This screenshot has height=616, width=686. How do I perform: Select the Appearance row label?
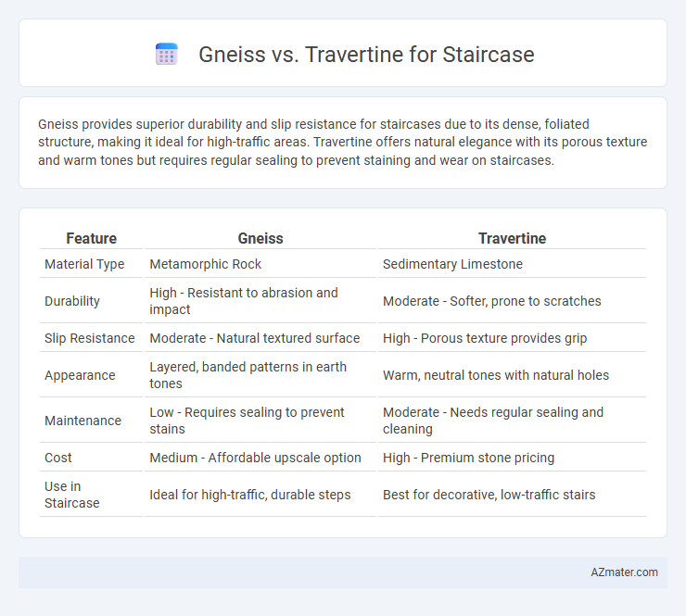(x=80, y=375)
